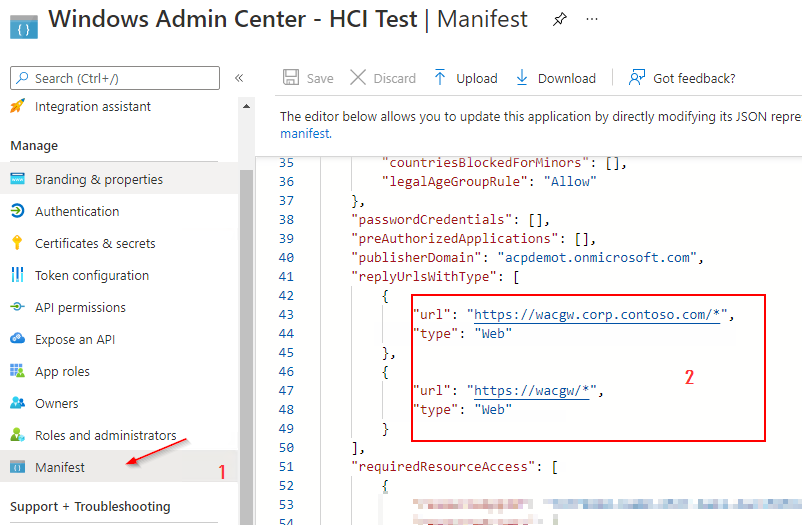Click "replyUrlsWithType" key text

pos(424,277)
